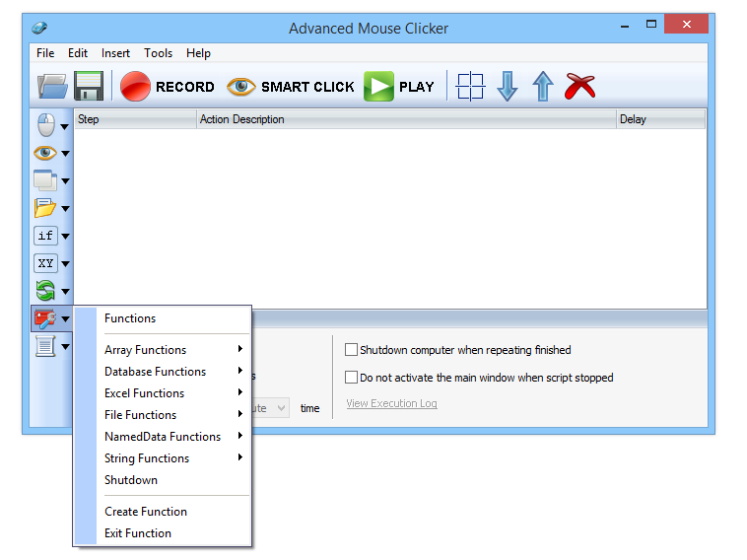Choose Shutdown from the popup menu
Screen dimensions: 747x560
pyautogui.click(x=162, y=480)
